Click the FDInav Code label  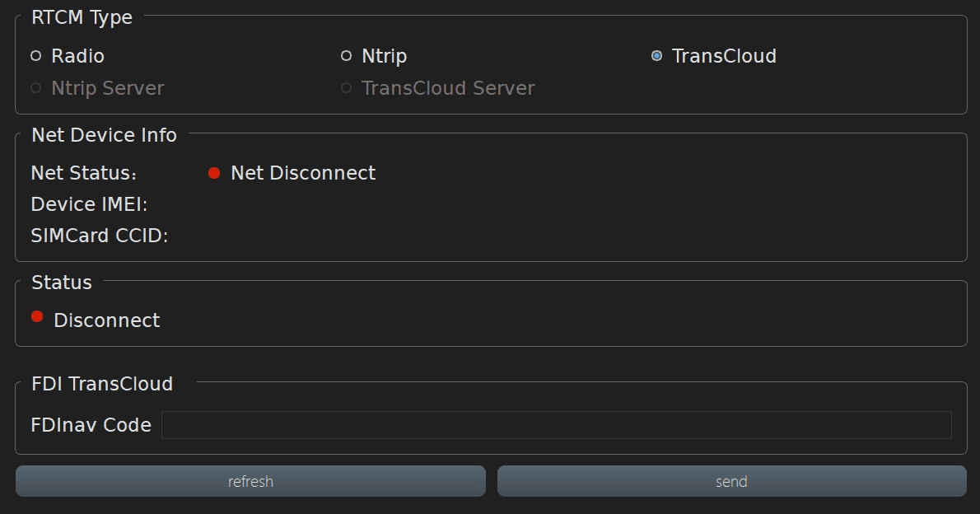(91, 425)
